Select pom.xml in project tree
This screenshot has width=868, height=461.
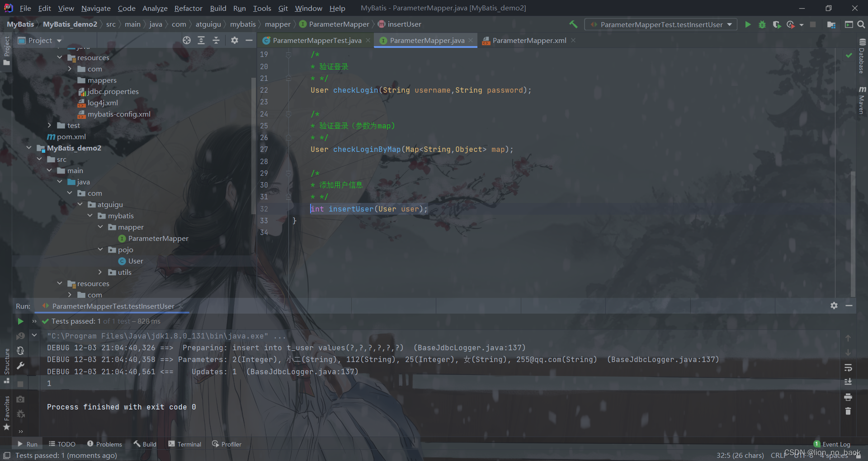71,136
